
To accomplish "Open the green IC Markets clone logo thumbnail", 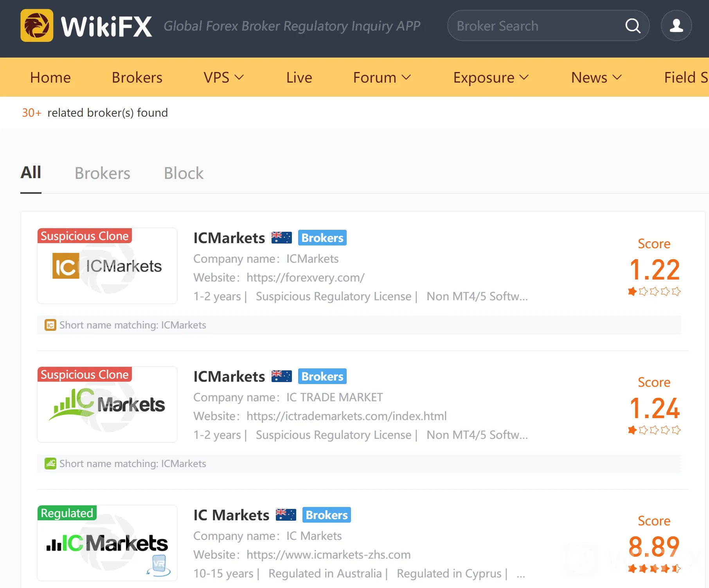I will click(x=107, y=404).
